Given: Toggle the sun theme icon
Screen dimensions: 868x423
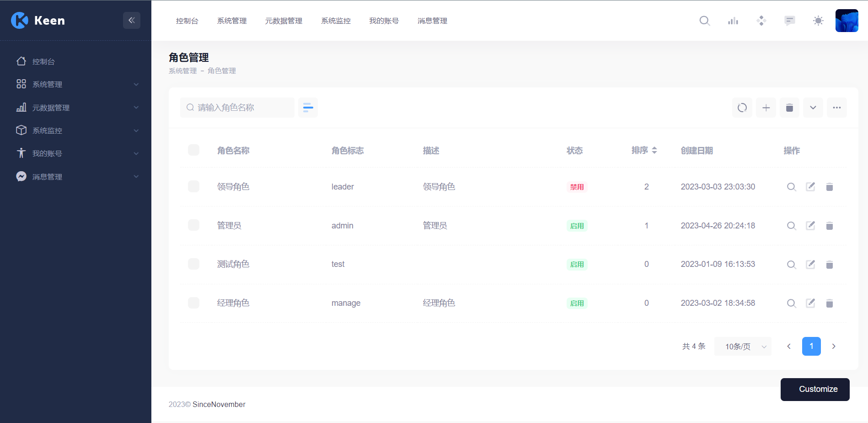Looking at the screenshot, I should pos(818,21).
